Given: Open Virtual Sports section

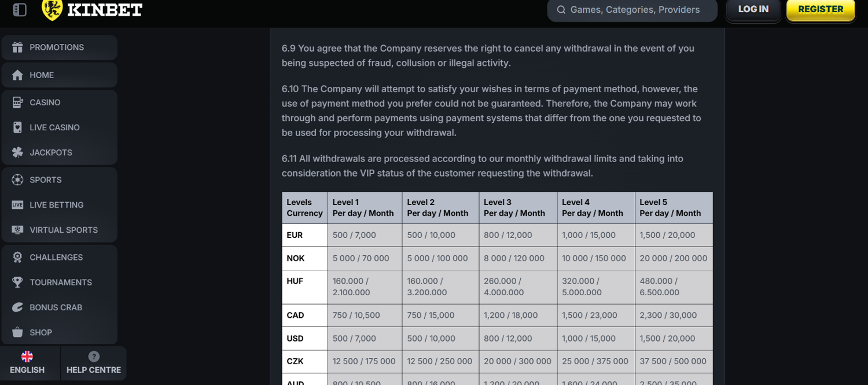Looking at the screenshot, I should click(x=64, y=230).
